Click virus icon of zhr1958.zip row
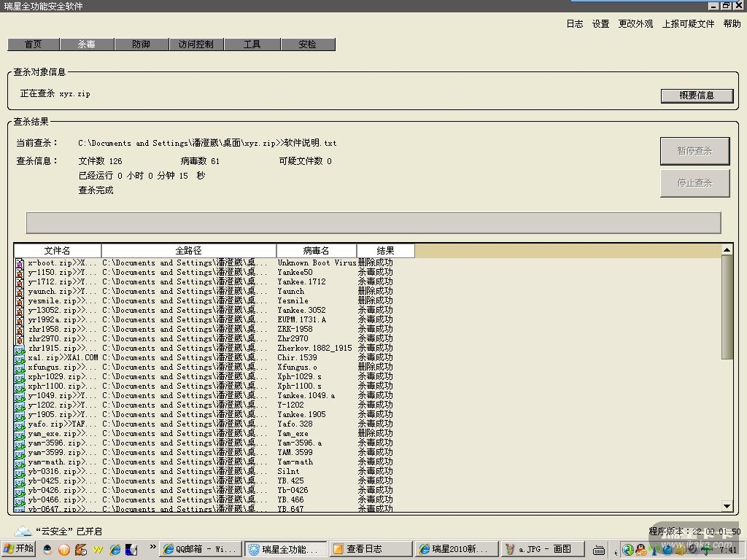 [20, 330]
